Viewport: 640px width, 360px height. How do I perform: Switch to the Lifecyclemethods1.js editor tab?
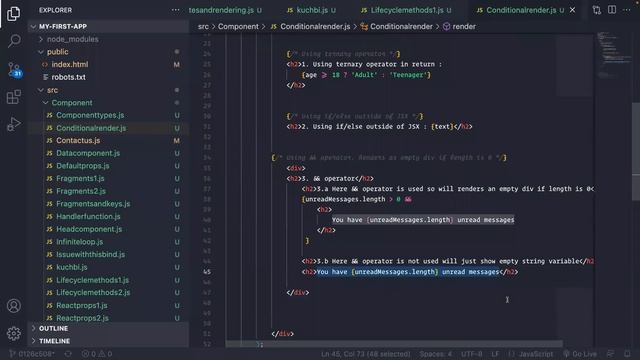pyautogui.click(x=407, y=10)
